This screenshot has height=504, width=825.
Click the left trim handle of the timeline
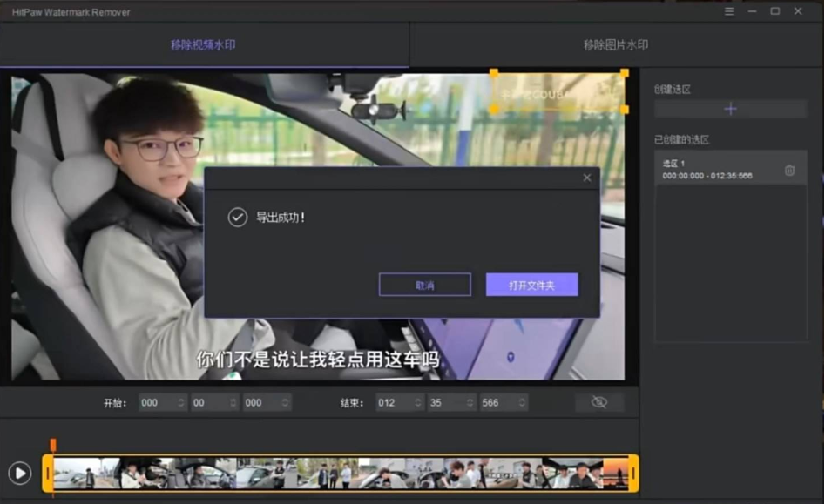click(48, 474)
